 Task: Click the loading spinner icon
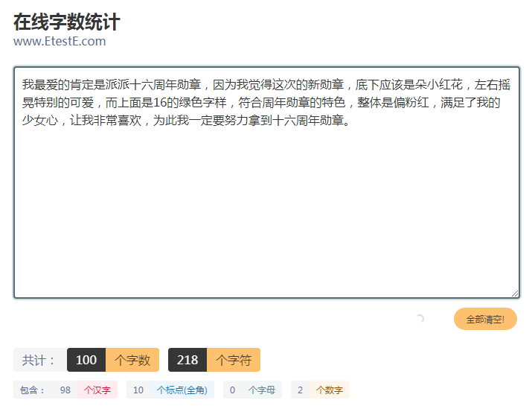420,318
